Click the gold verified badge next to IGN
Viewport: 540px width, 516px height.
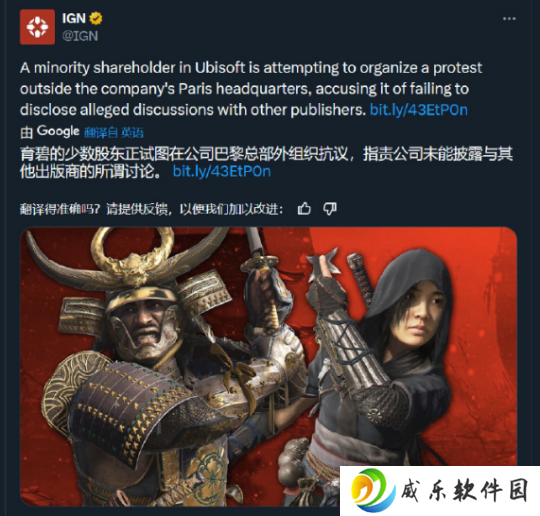point(96,18)
